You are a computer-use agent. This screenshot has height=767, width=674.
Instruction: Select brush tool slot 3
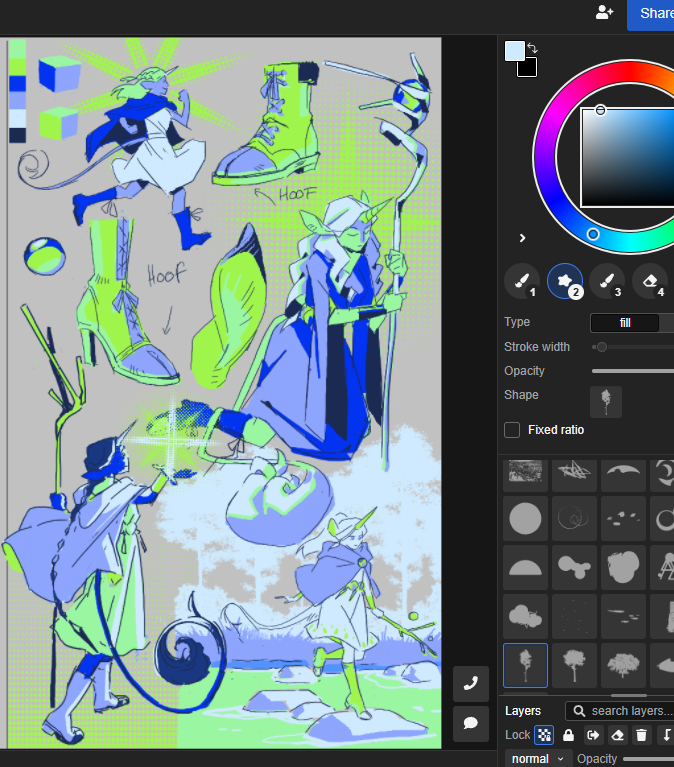(x=607, y=282)
